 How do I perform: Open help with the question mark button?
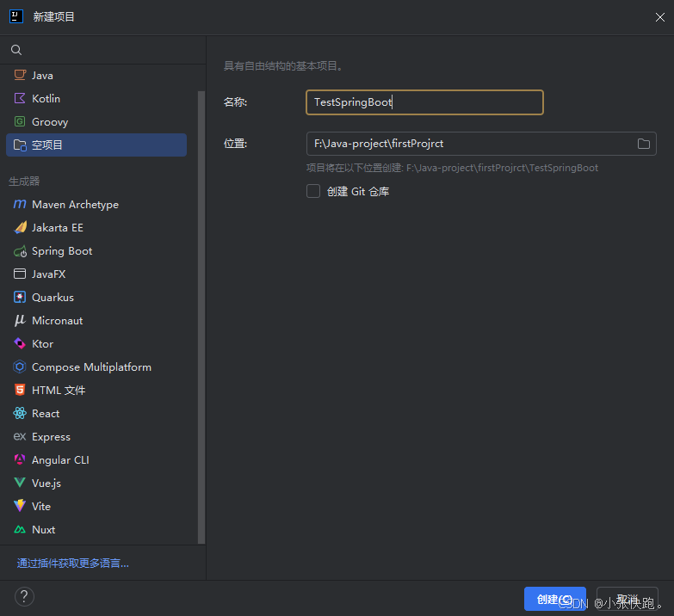coord(24,597)
